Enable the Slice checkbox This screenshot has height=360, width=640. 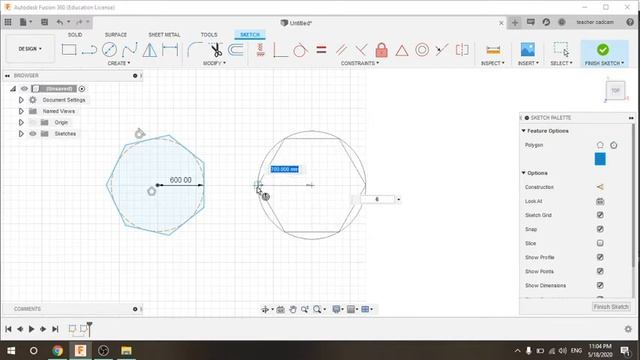600,243
